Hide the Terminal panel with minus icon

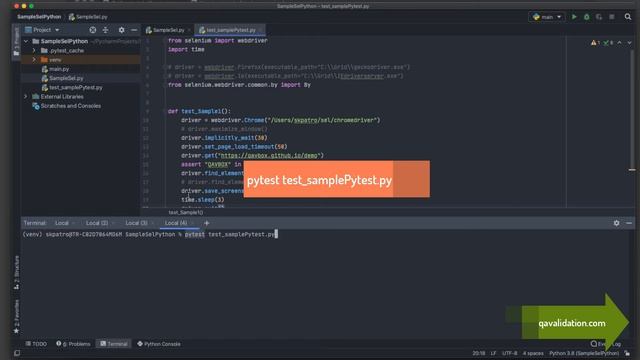click(x=629, y=223)
